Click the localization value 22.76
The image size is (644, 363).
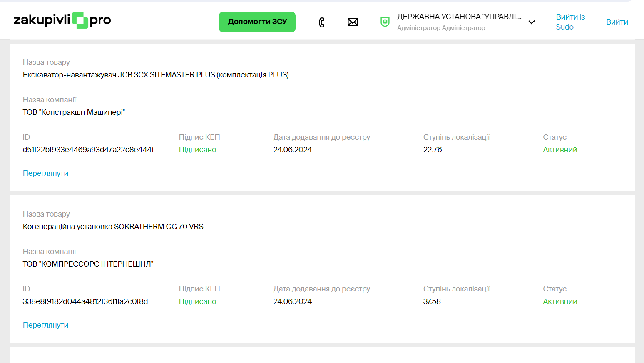pos(432,150)
